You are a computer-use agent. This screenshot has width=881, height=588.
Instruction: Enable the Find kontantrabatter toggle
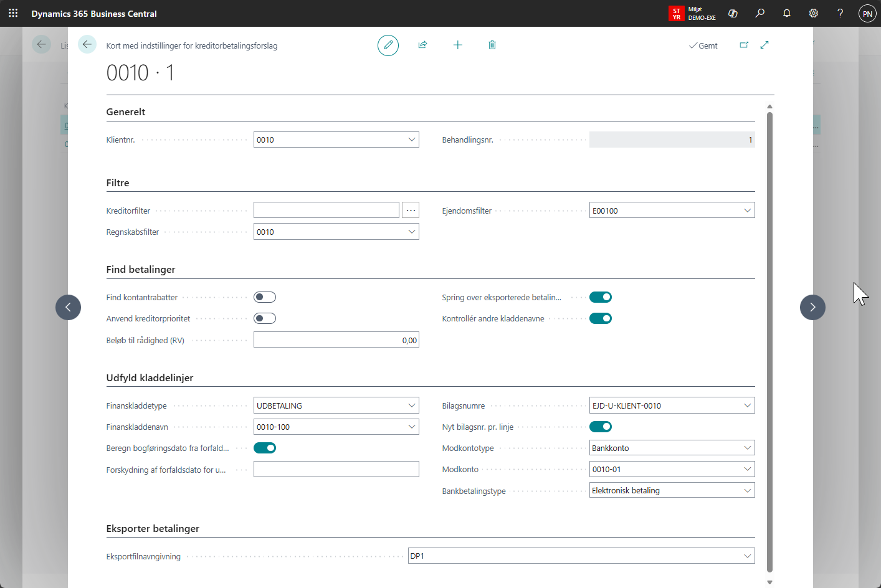[265, 297]
